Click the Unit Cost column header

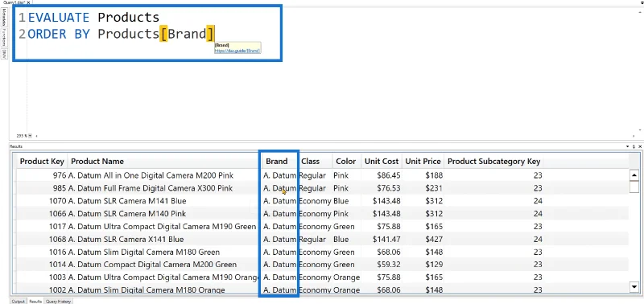point(382,162)
